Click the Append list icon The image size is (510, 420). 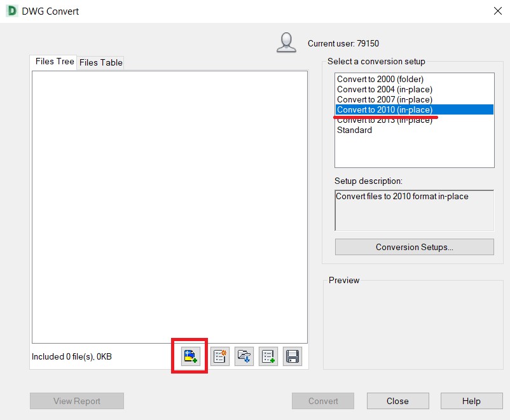point(268,356)
